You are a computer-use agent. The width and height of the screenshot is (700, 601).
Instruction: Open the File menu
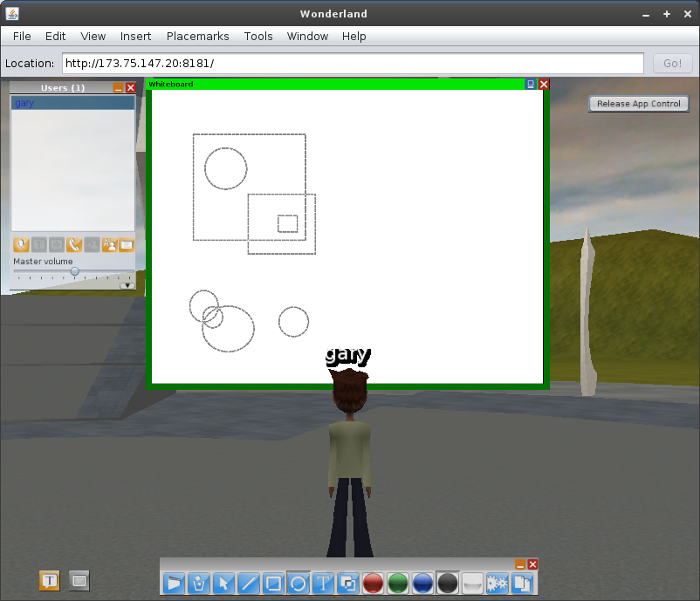click(x=22, y=36)
